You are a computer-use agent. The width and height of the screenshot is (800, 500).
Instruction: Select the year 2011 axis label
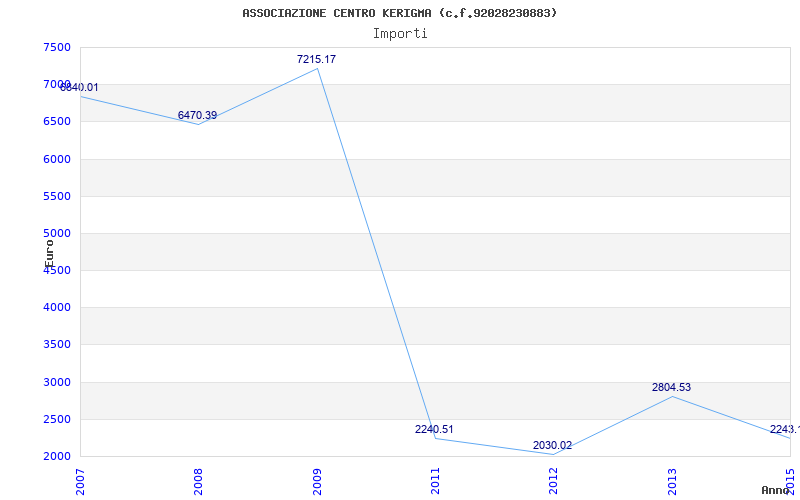pyautogui.click(x=435, y=481)
